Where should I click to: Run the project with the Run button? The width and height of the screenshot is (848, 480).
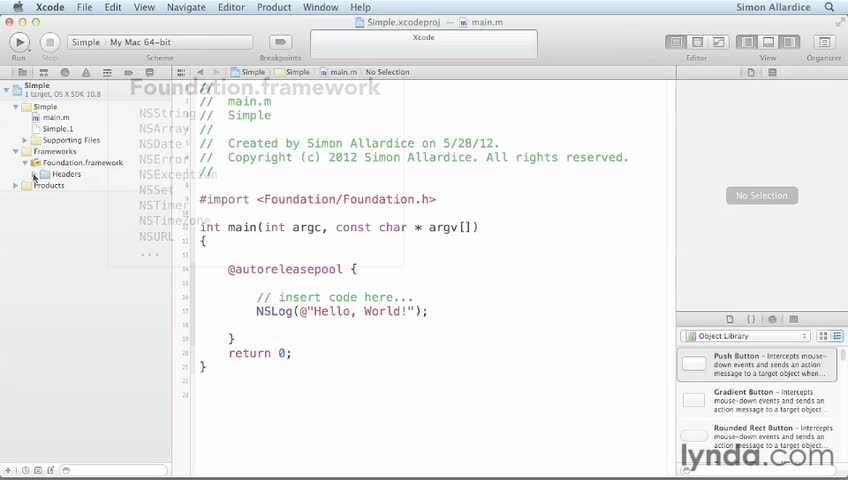point(19,42)
